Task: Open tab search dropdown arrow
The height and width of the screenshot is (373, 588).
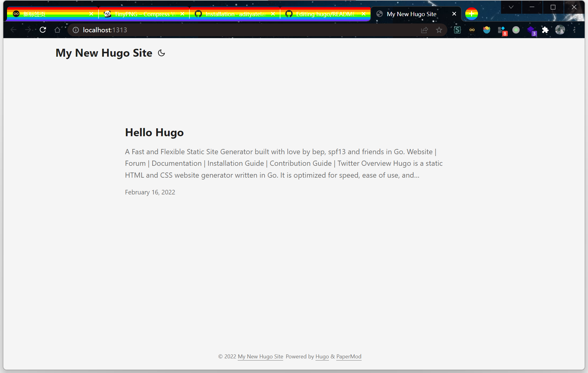Action: click(511, 7)
